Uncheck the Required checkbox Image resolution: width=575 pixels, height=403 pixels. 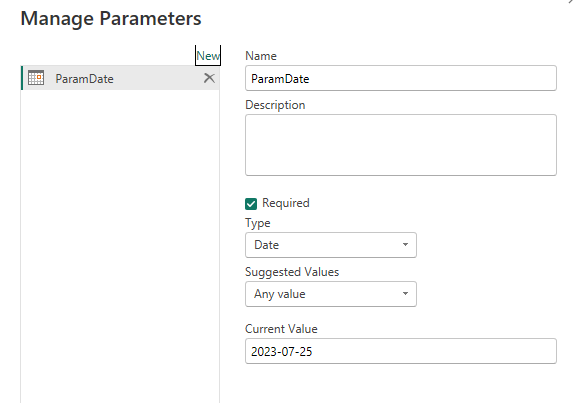(251, 204)
